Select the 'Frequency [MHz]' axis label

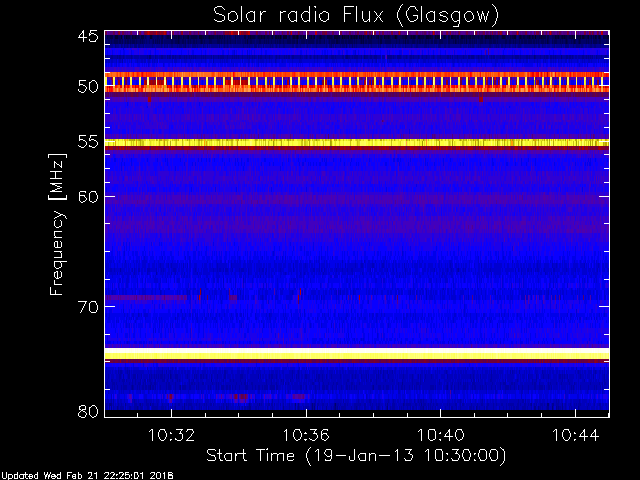click(x=57, y=224)
